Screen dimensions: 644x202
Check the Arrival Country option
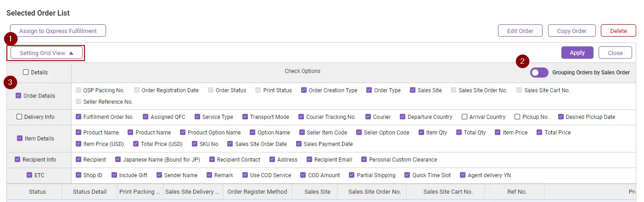(x=465, y=117)
